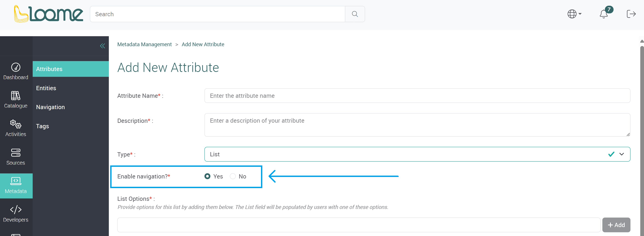Select Navigation in the submenu
Image resolution: width=644 pixels, height=236 pixels.
[71, 107]
